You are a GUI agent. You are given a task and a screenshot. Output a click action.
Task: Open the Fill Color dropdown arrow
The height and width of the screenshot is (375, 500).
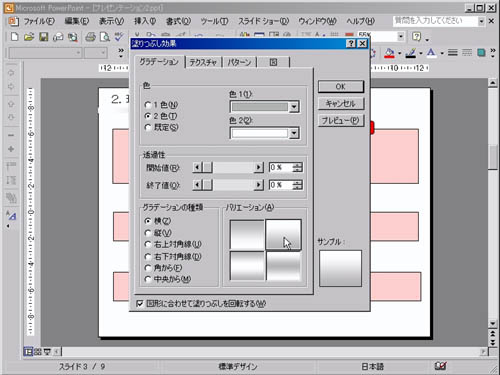pyautogui.click(x=399, y=53)
